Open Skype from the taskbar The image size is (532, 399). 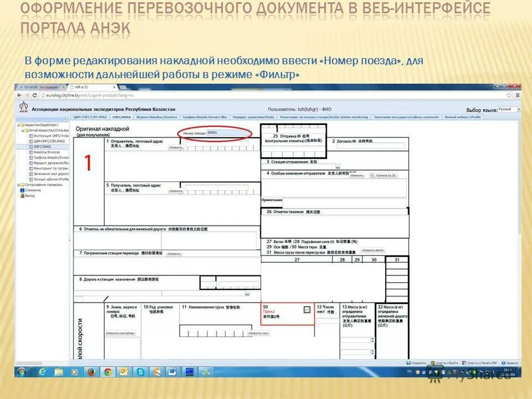click(140, 372)
